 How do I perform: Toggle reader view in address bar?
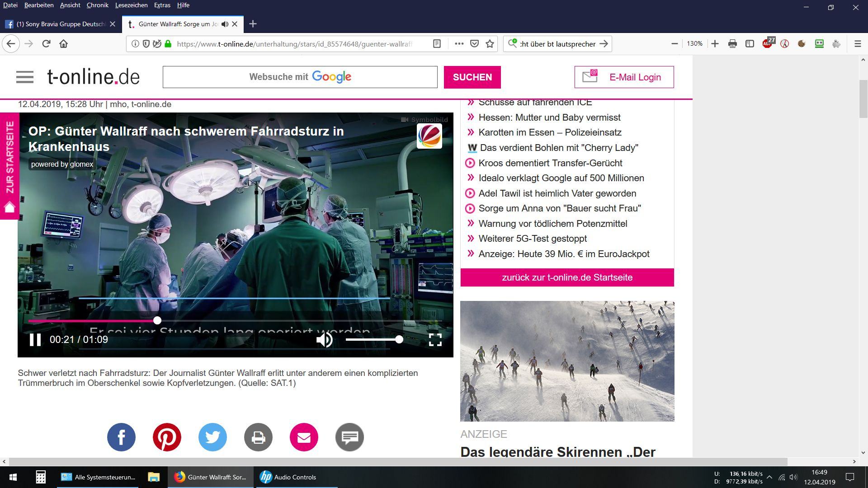437,44
